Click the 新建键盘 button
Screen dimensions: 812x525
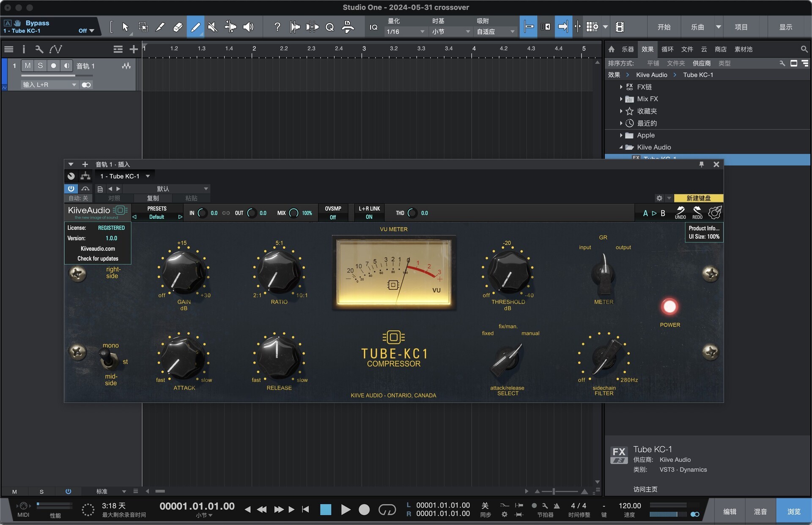click(x=698, y=198)
